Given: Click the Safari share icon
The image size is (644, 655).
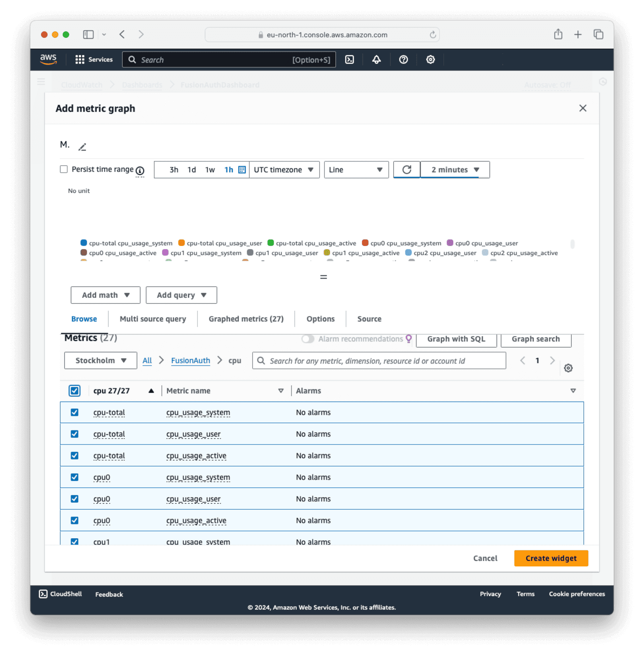Looking at the screenshot, I should (x=558, y=34).
